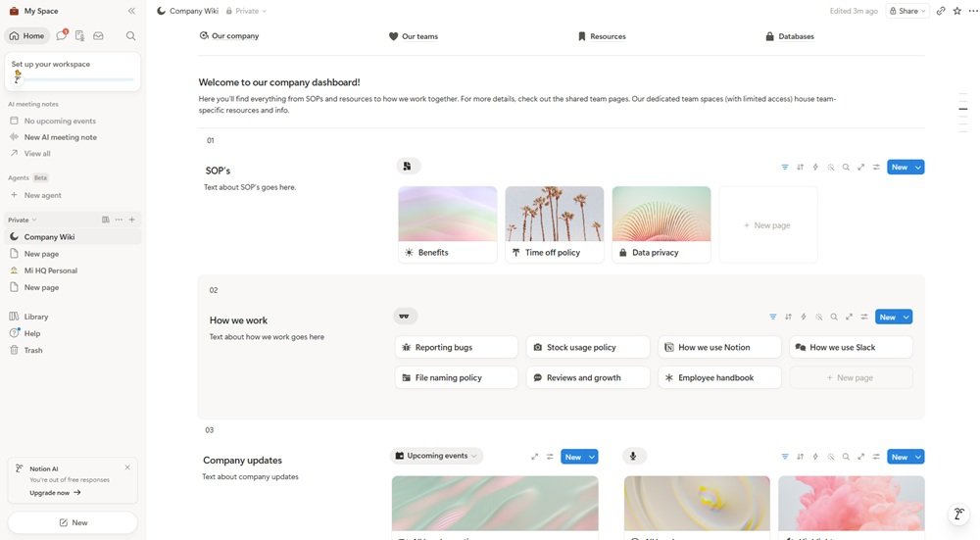The width and height of the screenshot is (980, 540).
Task: Open dropdown arrow beside New in SOP's
Action: pyautogui.click(x=918, y=168)
